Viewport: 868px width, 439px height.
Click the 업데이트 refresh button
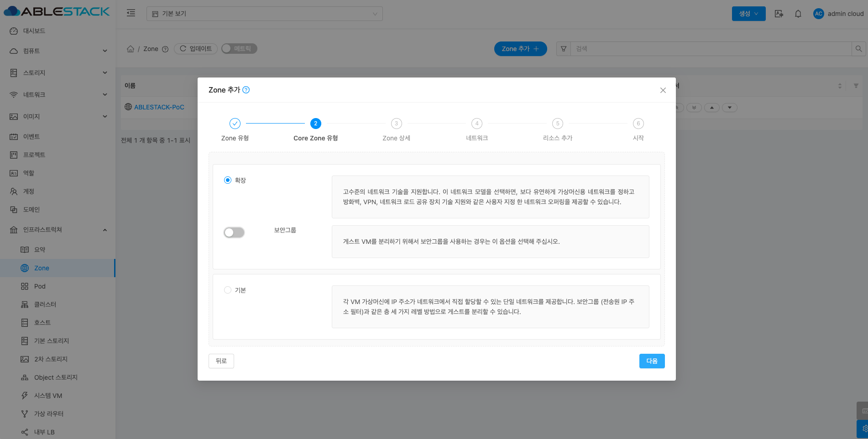click(x=196, y=49)
